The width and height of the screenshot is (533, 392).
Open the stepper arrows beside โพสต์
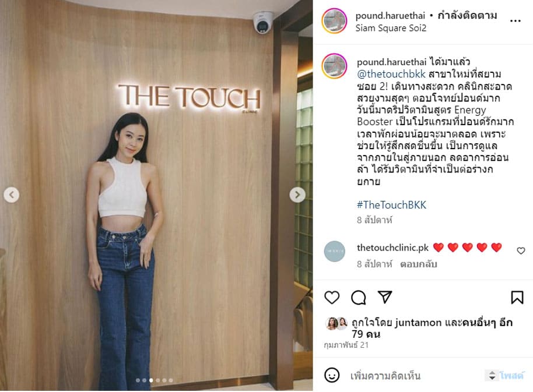tap(492, 375)
